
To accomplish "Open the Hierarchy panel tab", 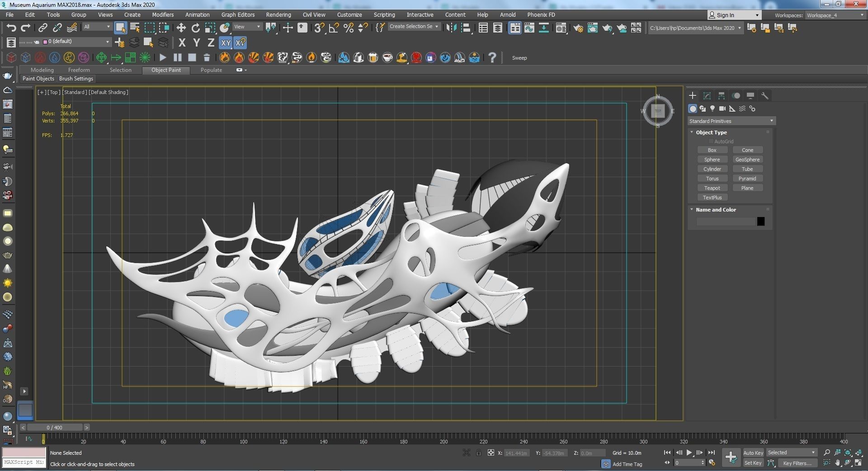I will pos(722,96).
